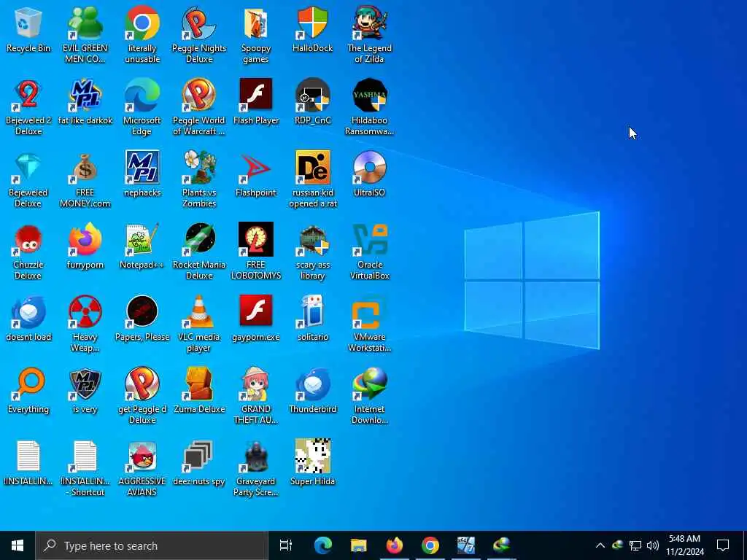Open the volume speaker tray icon
This screenshot has height=560, width=747.
point(653,545)
